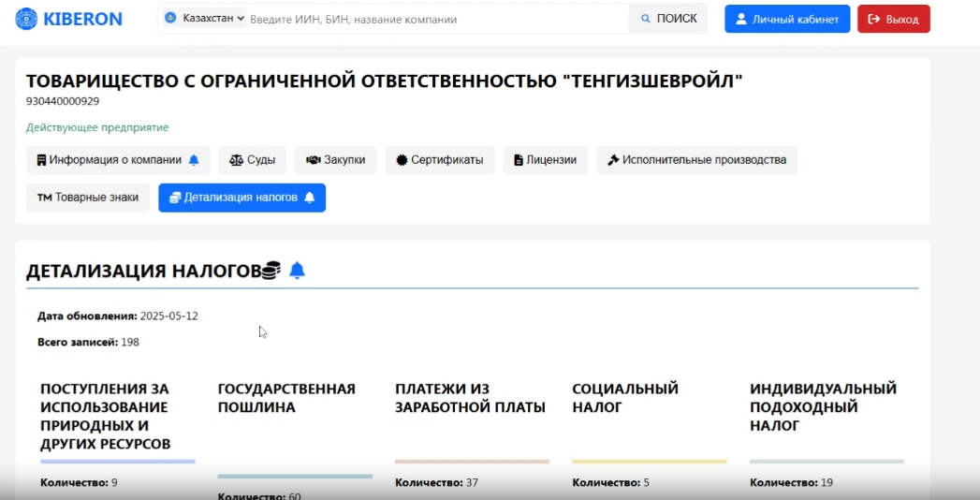Click the globe icon beside Казахстан
Viewport: 980px width, 500px height.
pyautogui.click(x=170, y=18)
